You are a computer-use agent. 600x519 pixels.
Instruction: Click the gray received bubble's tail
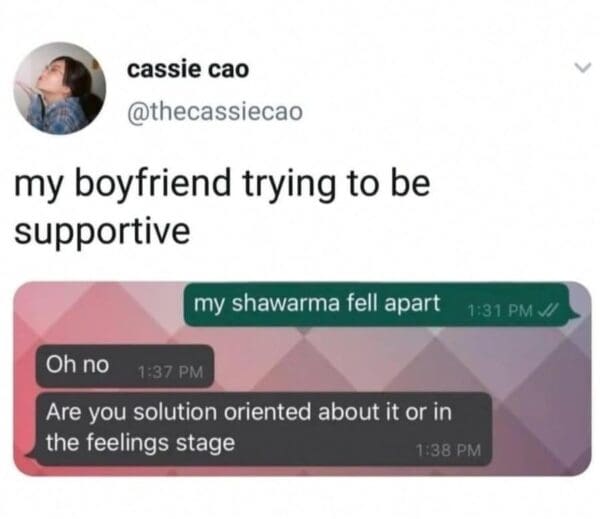click(32, 454)
